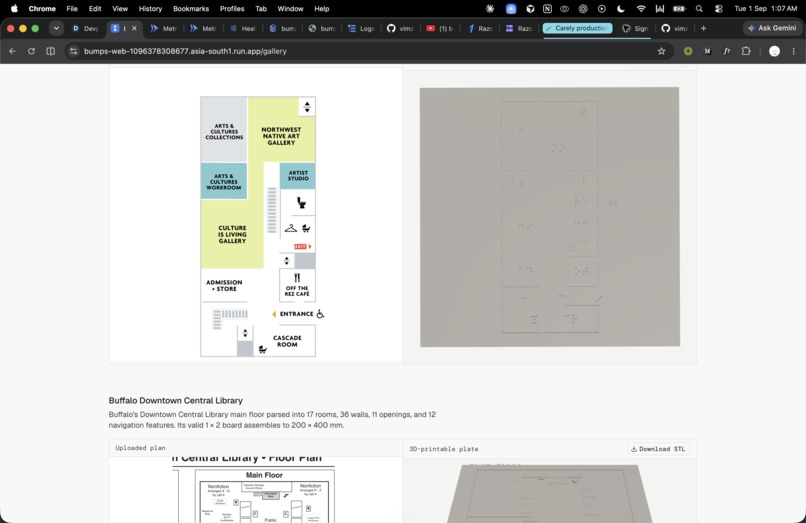This screenshot has width=806, height=523.
Task: Close the active browser tab
Action: (134, 28)
